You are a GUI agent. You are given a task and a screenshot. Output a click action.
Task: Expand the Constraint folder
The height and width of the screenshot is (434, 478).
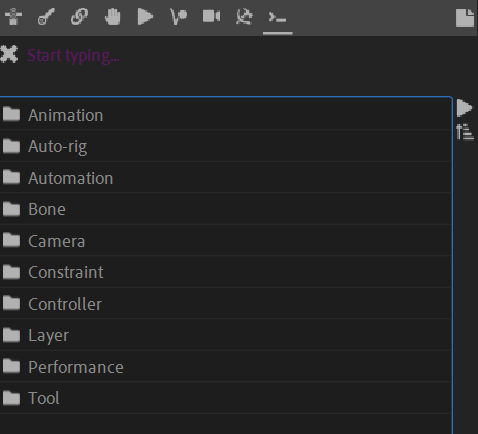[225, 272]
